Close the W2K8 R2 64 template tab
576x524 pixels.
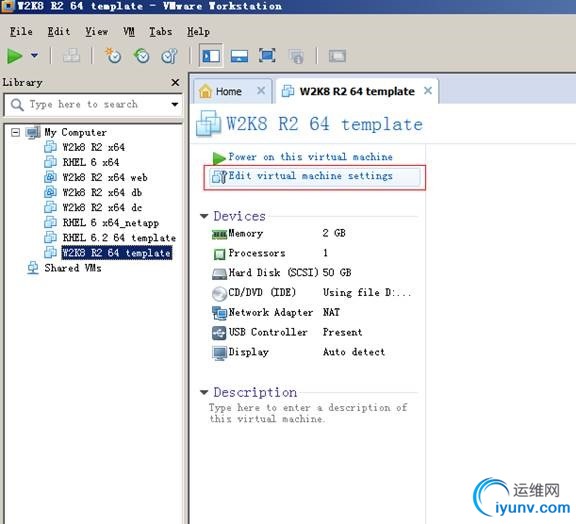(428, 90)
